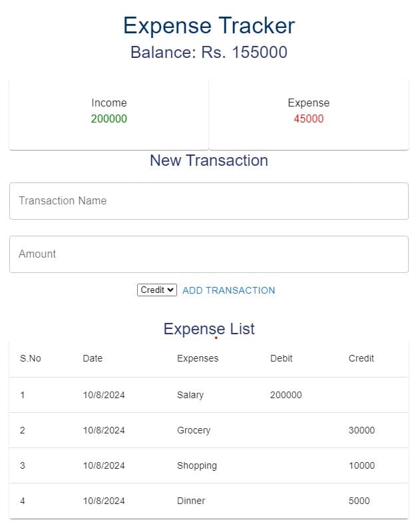Image resolution: width=420 pixels, height=528 pixels.
Task: Click the Balance Rs. 155000 heading
Action: coord(209,52)
